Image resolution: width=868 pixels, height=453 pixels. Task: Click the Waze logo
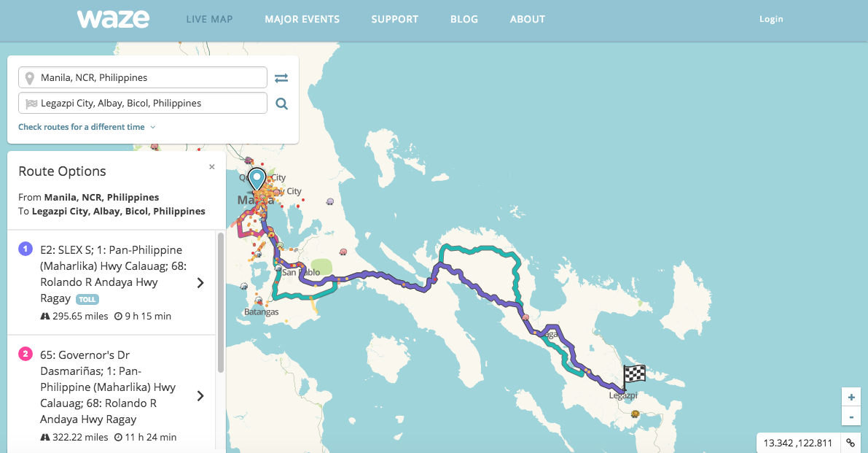click(114, 19)
